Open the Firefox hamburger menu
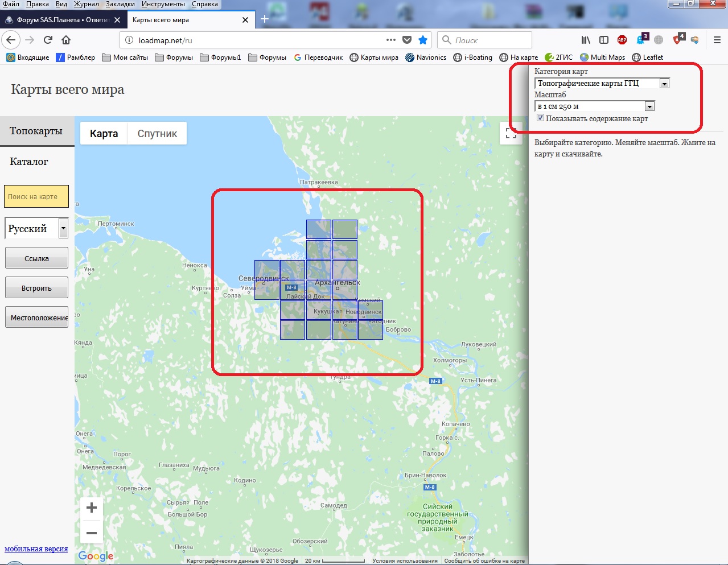Image resolution: width=728 pixels, height=565 pixels. [x=717, y=40]
